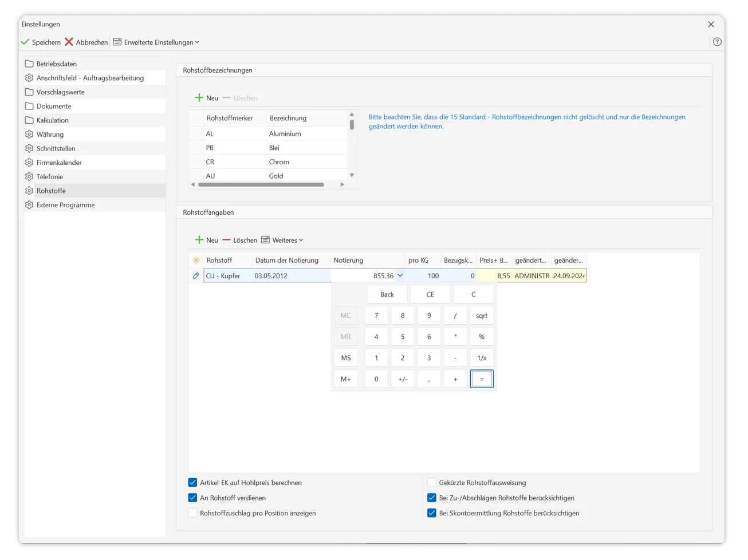Enable Gekürzte Rohstoffausweisung checkbox
Viewport: 748px width, 560px height.
tap(432, 483)
